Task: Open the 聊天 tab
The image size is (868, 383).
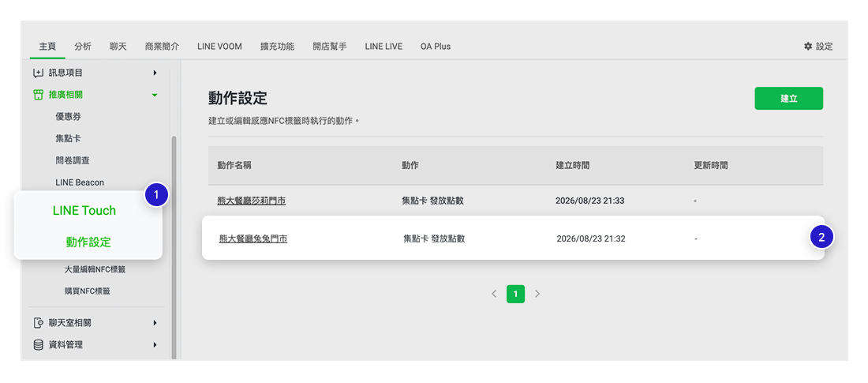Action: tap(118, 47)
